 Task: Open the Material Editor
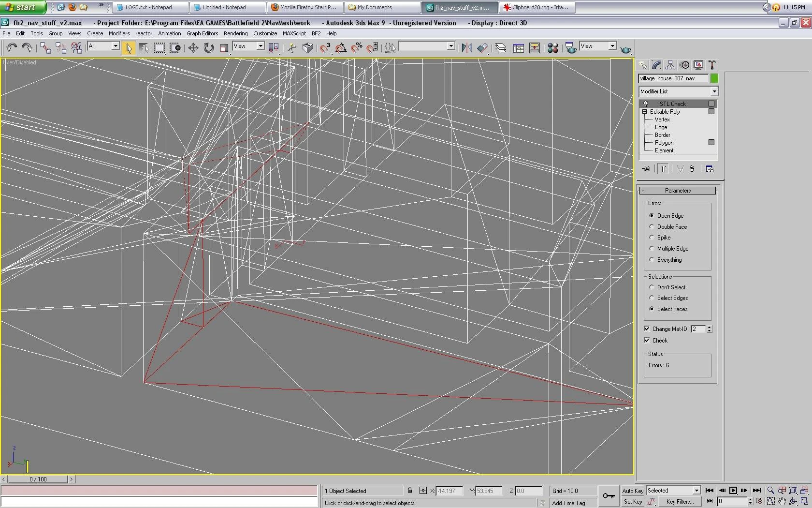pyautogui.click(x=553, y=47)
